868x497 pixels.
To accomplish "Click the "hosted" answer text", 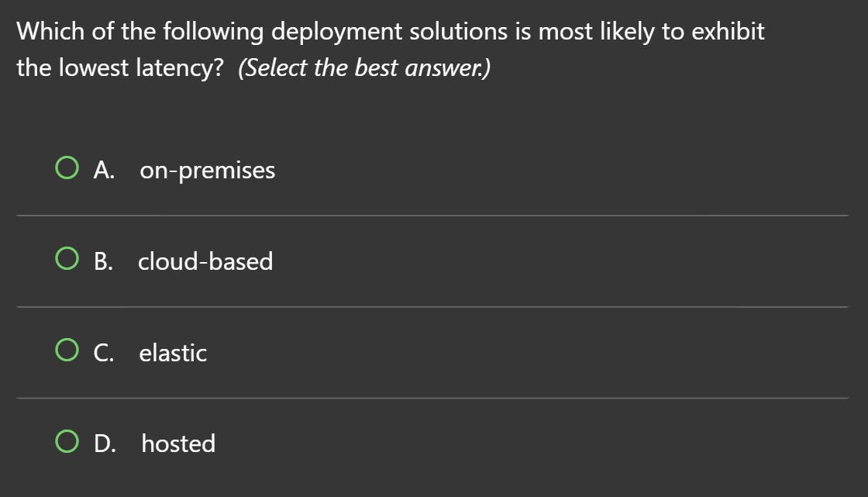I will (x=178, y=444).
